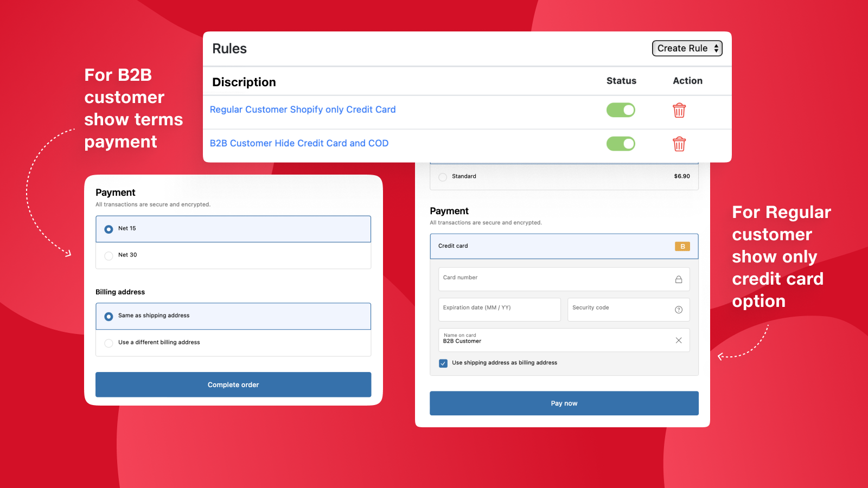Open the Regular Customer Shopify only Credit Card rule
Image resolution: width=868 pixels, height=488 pixels.
pyautogui.click(x=303, y=110)
